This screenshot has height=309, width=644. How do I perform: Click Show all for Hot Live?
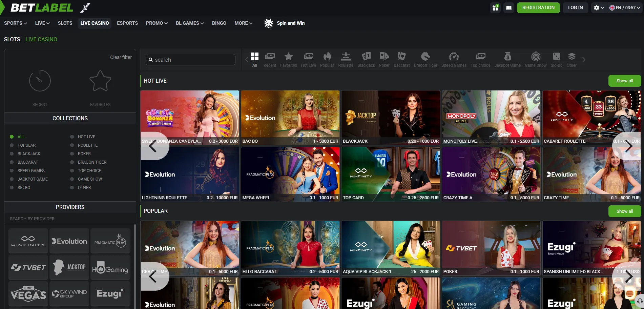pyautogui.click(x=625, y=81)
